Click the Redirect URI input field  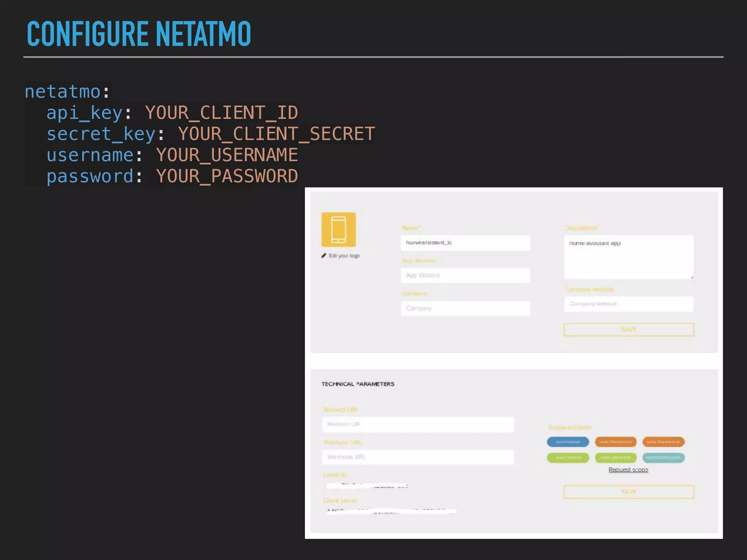coord(418,424)
